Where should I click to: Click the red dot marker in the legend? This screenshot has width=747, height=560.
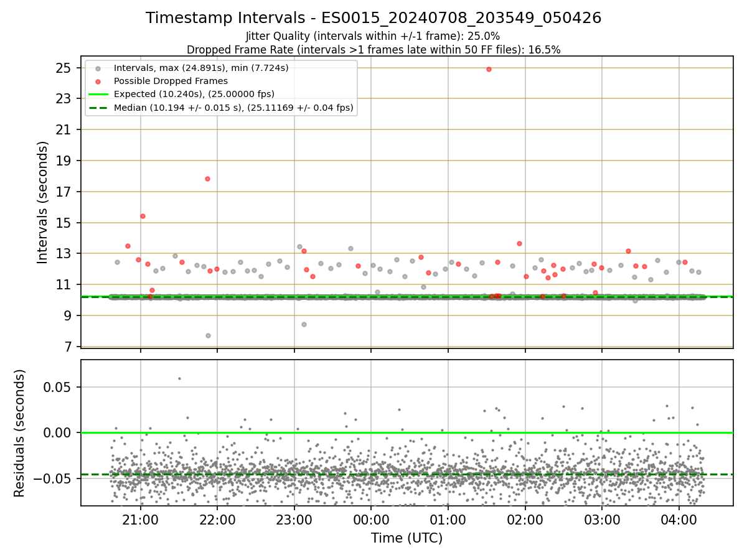(98, 81)
